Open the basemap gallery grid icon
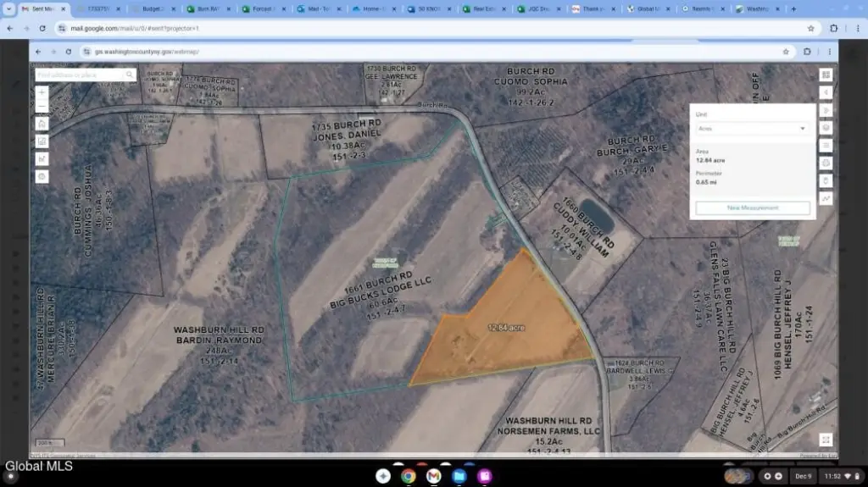The image size is (868, 487). 826,75
